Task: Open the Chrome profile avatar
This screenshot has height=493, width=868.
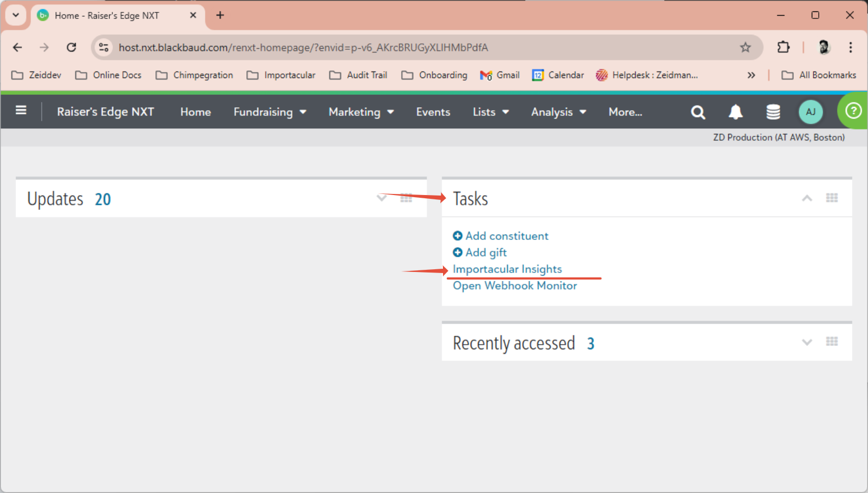Action: click(x=824, y=48)
